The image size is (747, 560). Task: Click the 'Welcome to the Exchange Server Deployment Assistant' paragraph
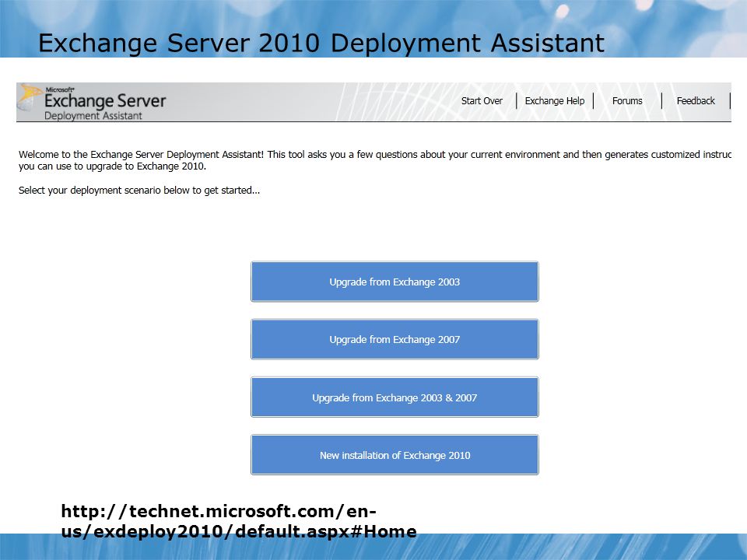374,160
